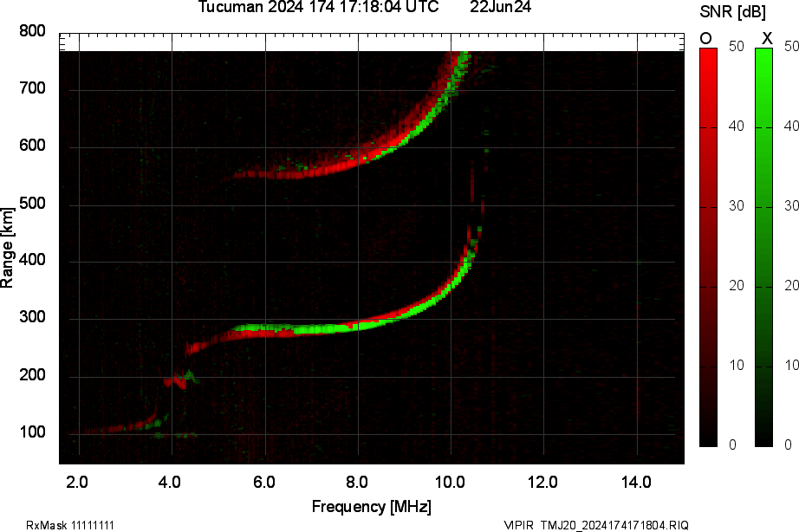This screenshot has width=799, height=532.
Task: Click the plot title 'Tucuman 2024 174 17:18:04 UTC'
Action: (318, 7)
